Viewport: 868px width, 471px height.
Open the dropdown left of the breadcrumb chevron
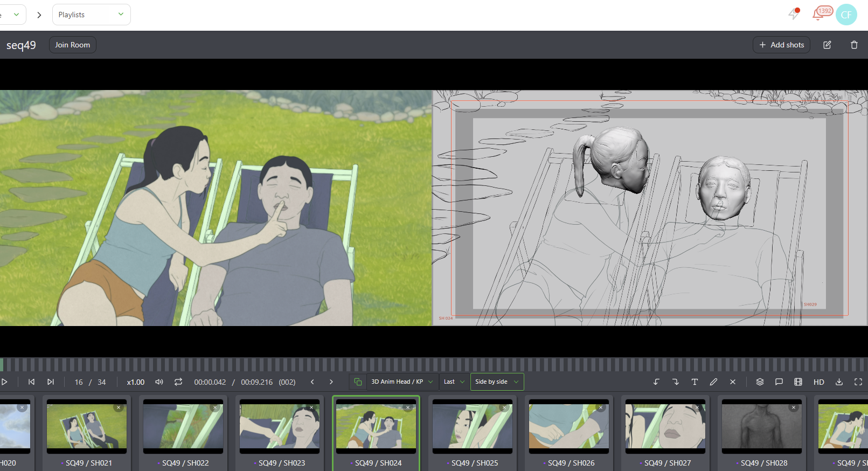(x=12, y=15)
